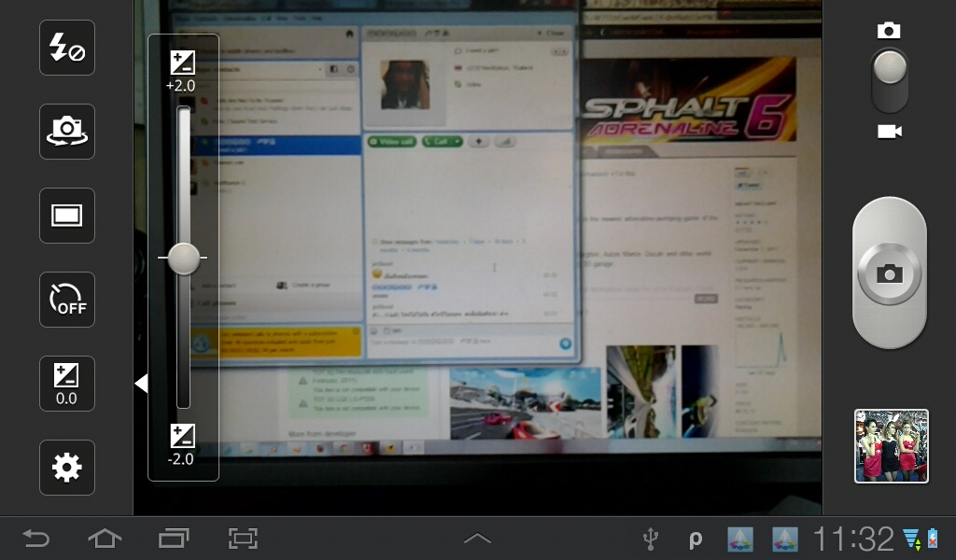Open the shooting mode option
Screen dimensions: 956x560
coord(67,216)
